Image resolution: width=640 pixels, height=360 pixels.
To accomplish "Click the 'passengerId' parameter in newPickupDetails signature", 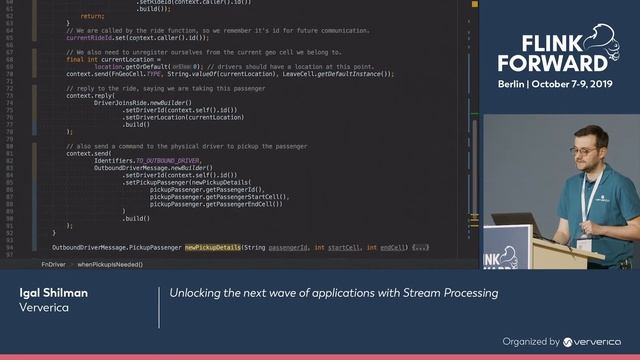I will 288,247.
